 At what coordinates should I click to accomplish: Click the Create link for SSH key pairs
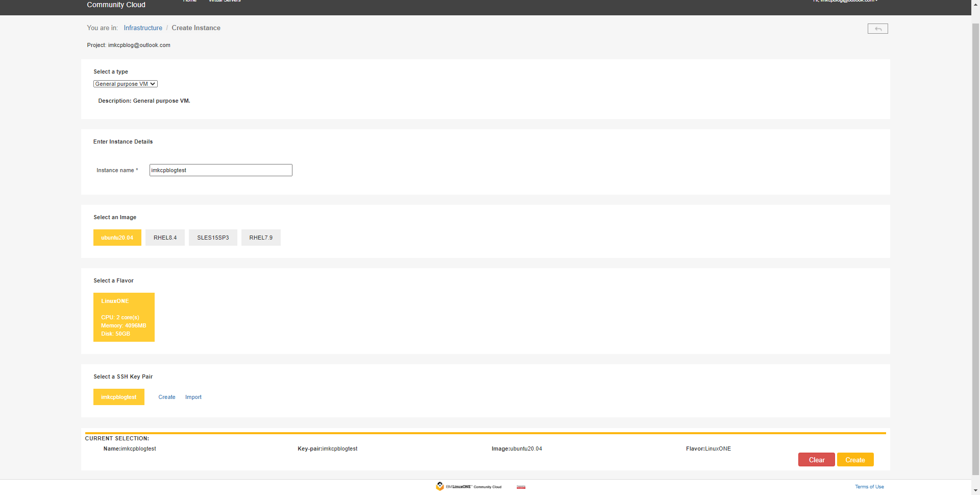167,397
